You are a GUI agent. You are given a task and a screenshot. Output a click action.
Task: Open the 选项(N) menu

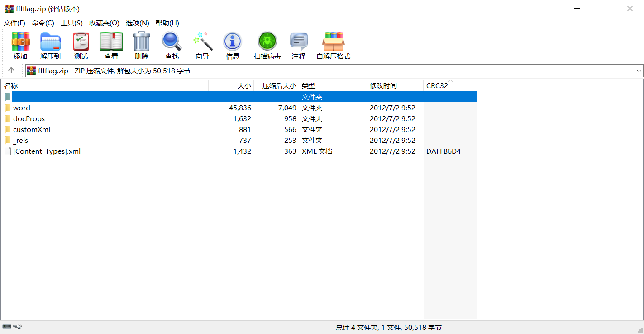pyautogui.click(x=138, y=23)
